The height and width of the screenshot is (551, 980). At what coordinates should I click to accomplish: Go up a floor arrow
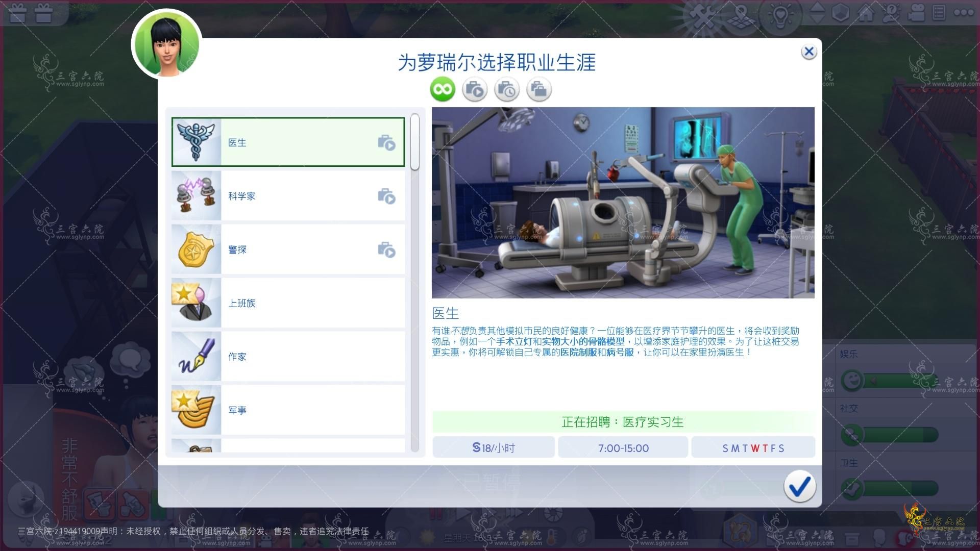coord(817,7)
